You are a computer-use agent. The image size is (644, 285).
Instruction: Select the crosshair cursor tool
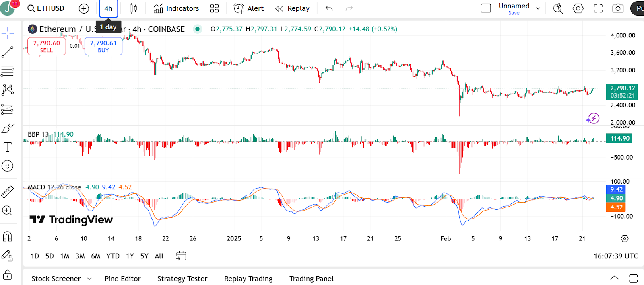[x=8, y=33]
